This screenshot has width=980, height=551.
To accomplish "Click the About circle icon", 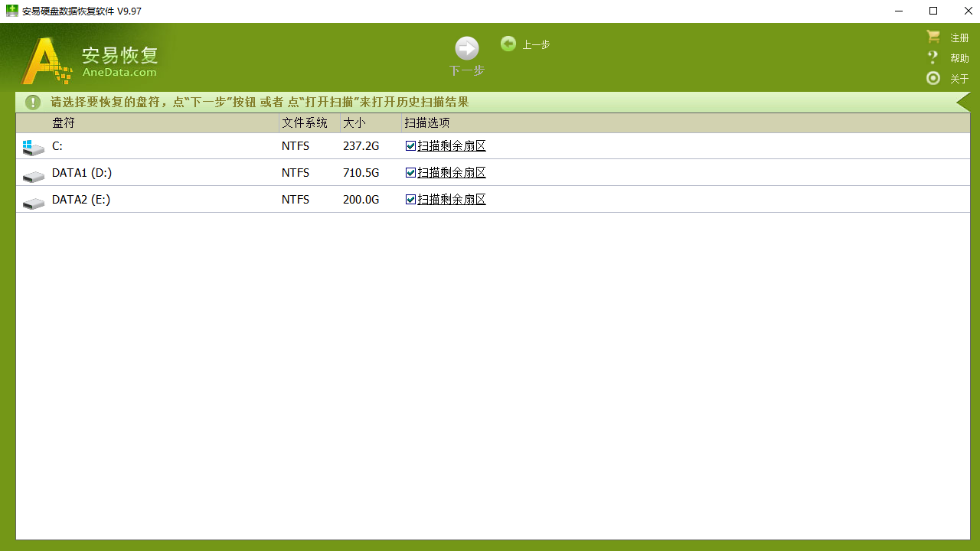I will [x=933, y=78].
